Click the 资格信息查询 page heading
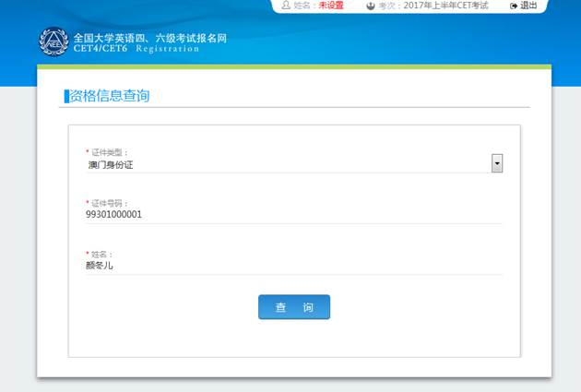This screenshot has width=581, height=392. tap(110, 96)
